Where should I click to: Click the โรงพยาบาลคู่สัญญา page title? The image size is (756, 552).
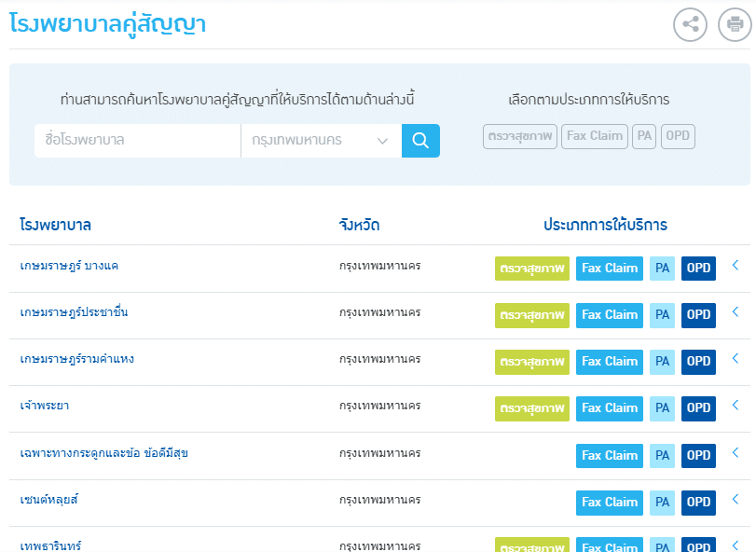tap(107, 23)
